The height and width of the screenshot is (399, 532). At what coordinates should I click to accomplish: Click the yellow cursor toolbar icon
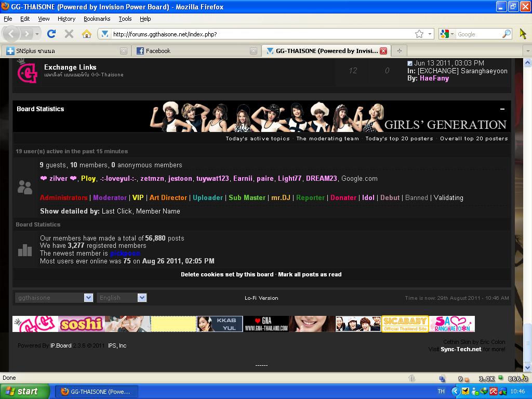523,34
